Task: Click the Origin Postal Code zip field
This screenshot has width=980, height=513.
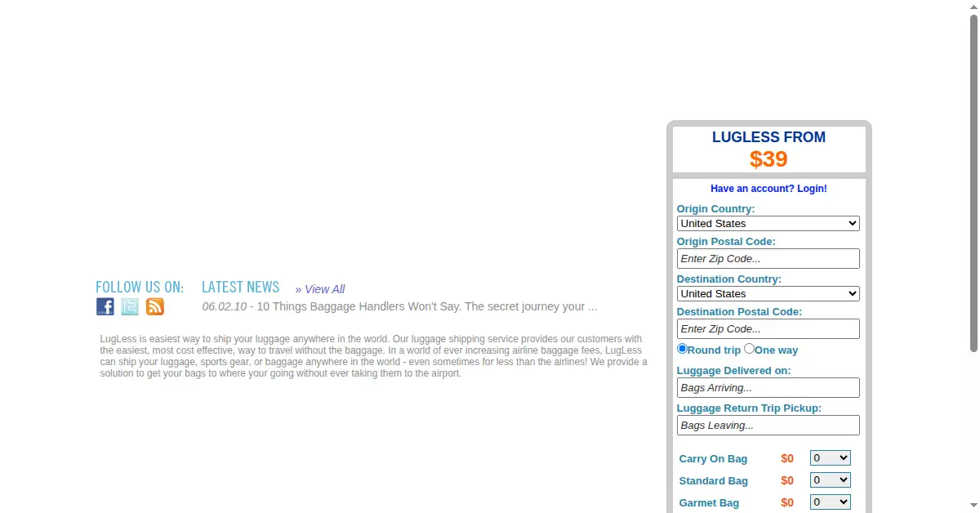Action: (x=768, y=259)
